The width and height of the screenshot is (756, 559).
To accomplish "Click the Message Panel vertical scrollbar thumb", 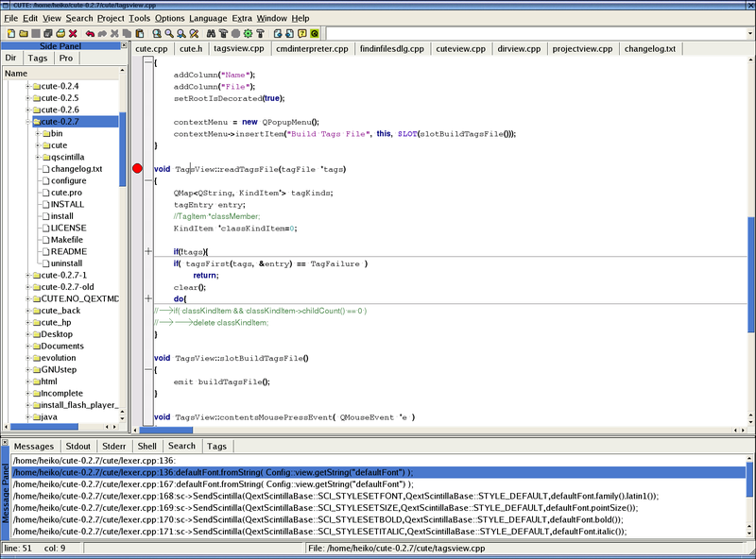I will [x=749, y=480].
